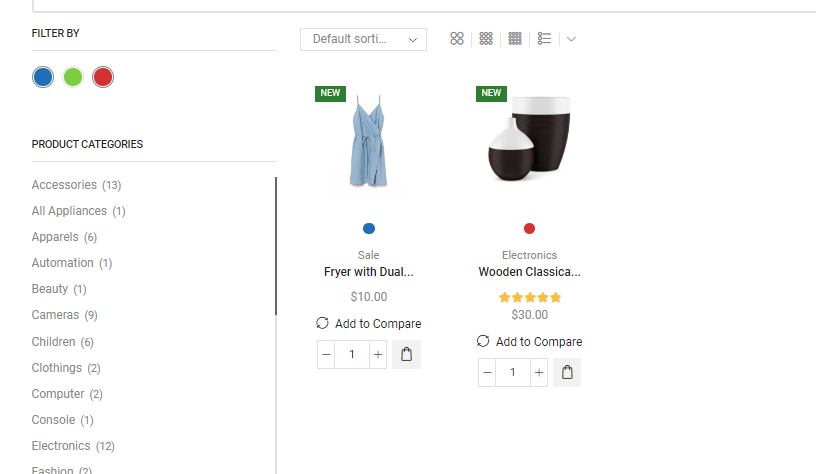Click Add to Compare text for Wooden Classical
Screen dimensions: 816x474
coord(539,342)
